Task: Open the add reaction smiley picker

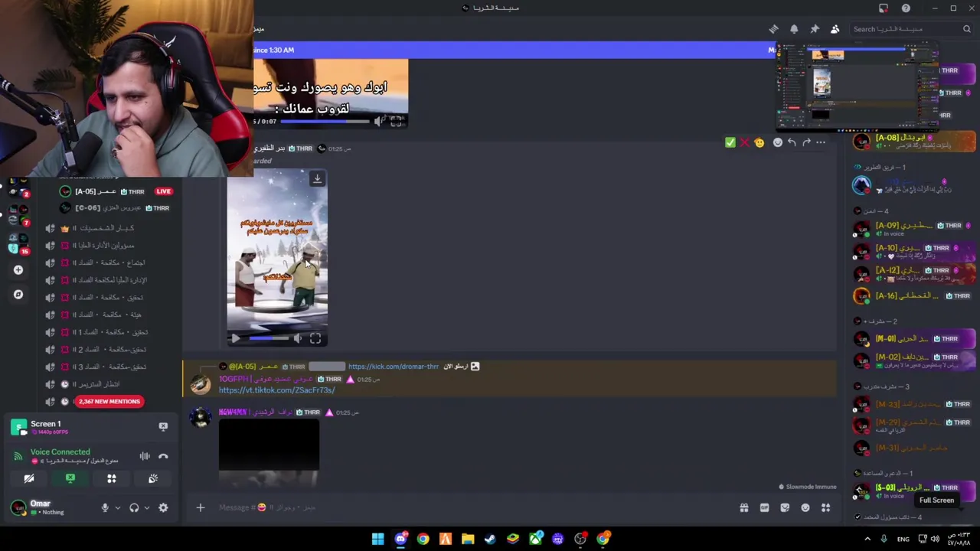Action: (x=778, y=142)
